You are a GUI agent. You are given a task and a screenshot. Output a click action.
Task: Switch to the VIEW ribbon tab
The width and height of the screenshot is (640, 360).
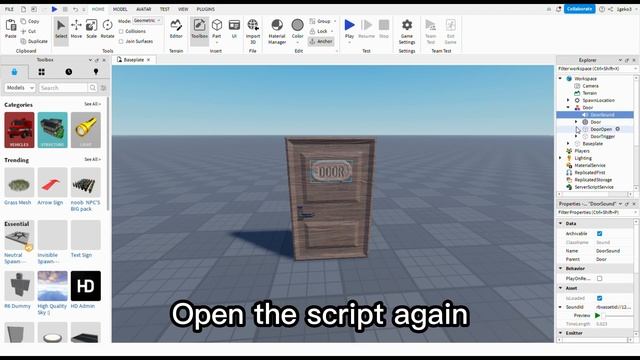183,9
